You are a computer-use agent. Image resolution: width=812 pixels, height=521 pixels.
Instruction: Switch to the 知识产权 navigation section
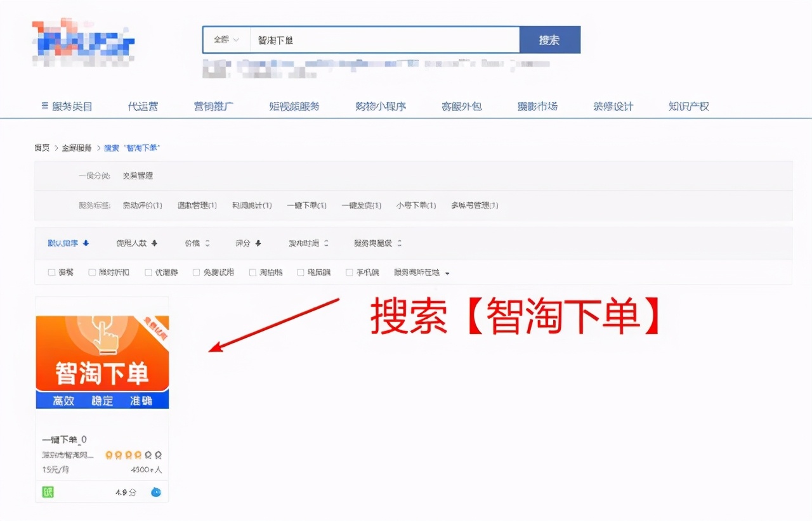(x=688, y=106)
